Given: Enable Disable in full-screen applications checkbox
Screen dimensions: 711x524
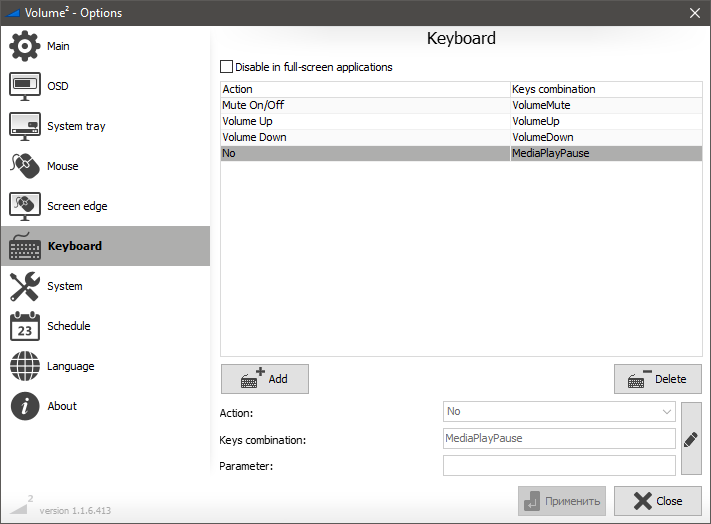Looking at the screenshot, I should click(x=226, y=67).
